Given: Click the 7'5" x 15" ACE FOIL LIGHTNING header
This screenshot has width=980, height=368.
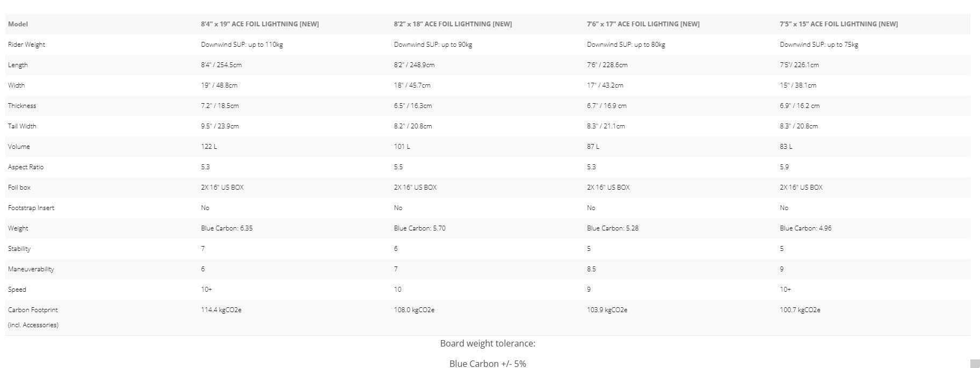Looking at the screenshot, I should [x=839, y=24].
